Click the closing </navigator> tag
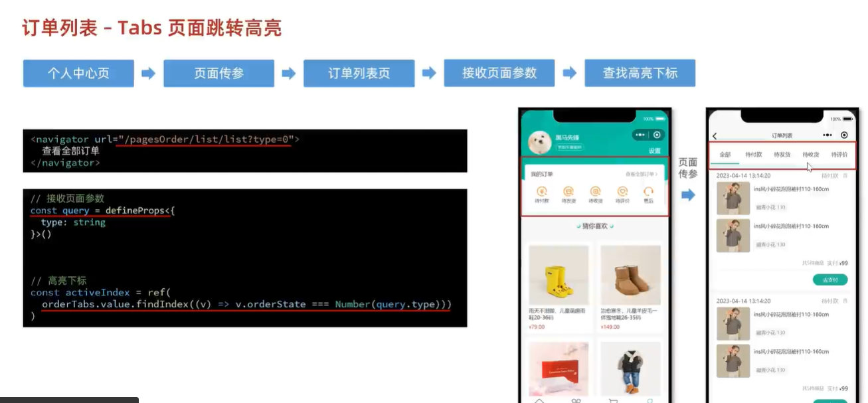868x403 pixels. pyautogui.click(x=65, y=163)
